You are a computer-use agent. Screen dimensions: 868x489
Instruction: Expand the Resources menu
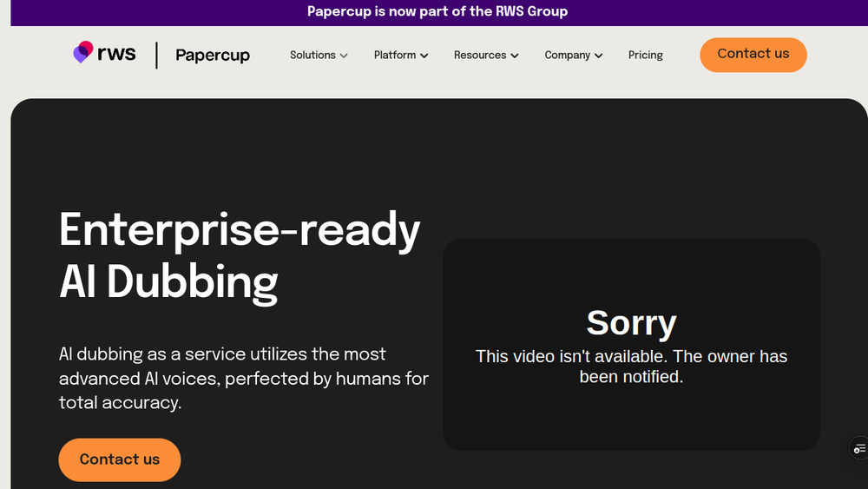coord(486,55)
